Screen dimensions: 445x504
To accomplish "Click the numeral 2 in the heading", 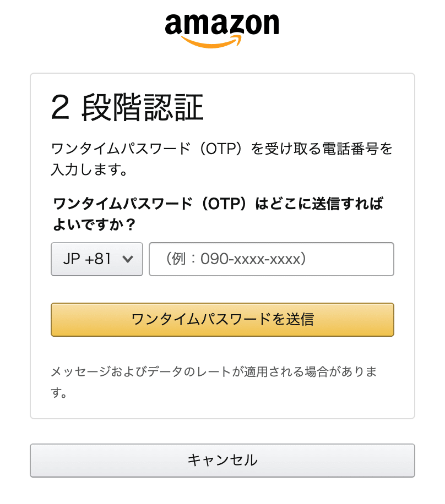I will [x=60, y=108].
